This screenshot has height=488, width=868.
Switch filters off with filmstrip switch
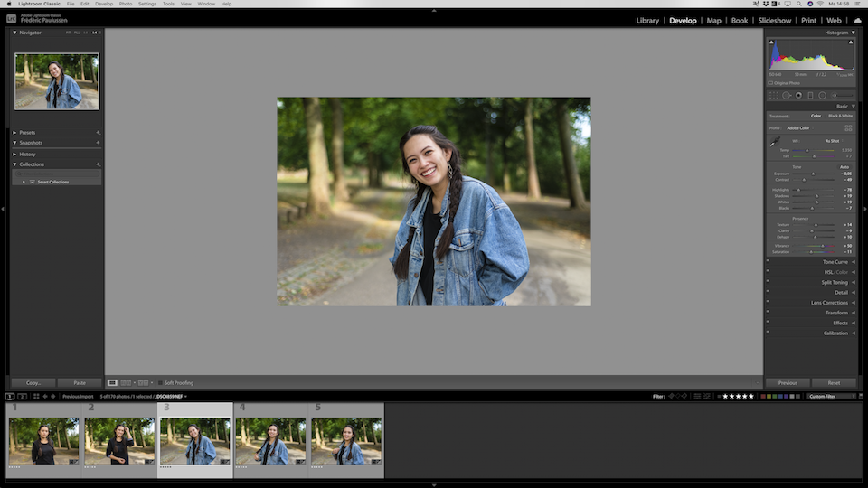(861, 396)
